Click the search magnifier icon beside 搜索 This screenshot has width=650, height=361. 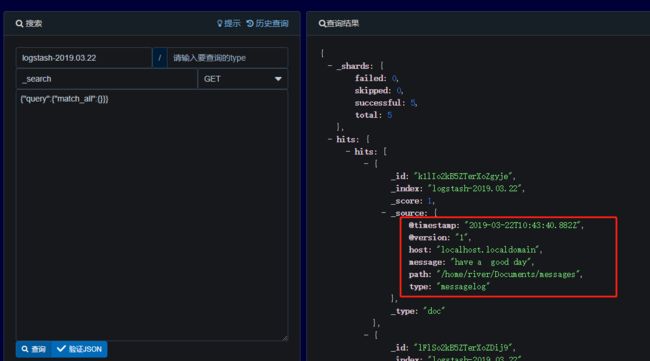19,24
